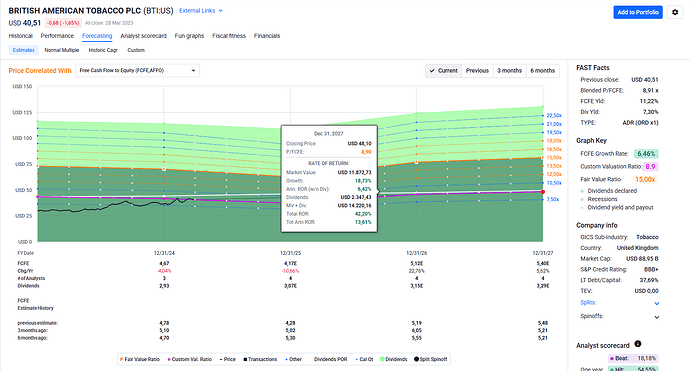Switch to the Historical tab
This screenshot has height=371, width=690.
[x=21, y=36]
